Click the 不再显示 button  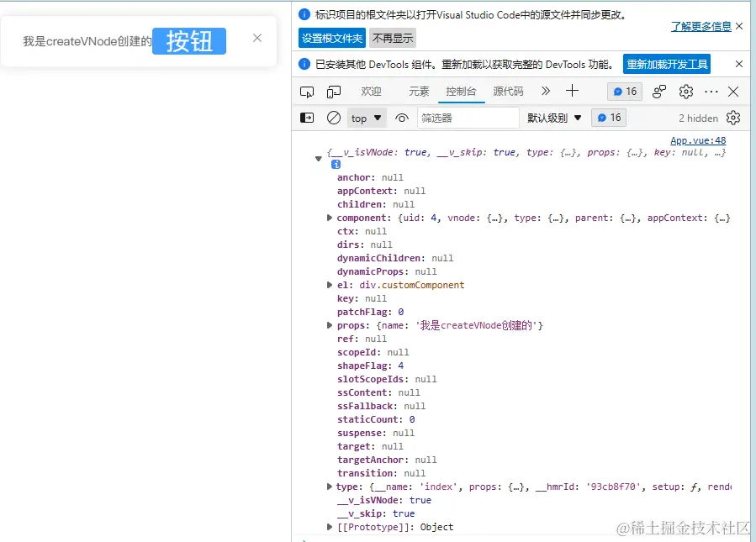[393, 38]
